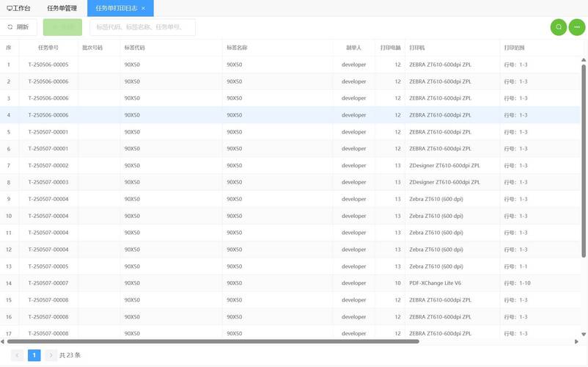Click the green round search icon button

(559, 27)
